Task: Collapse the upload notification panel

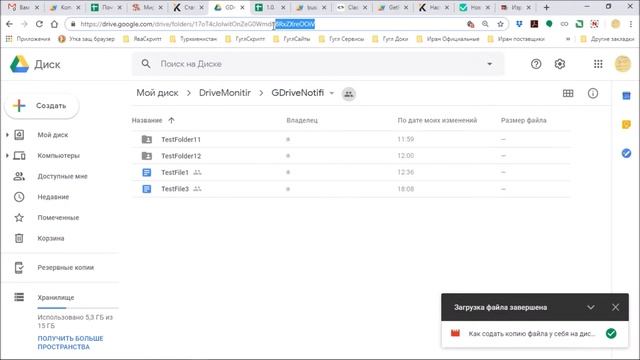Action: (x=591, y=307)
